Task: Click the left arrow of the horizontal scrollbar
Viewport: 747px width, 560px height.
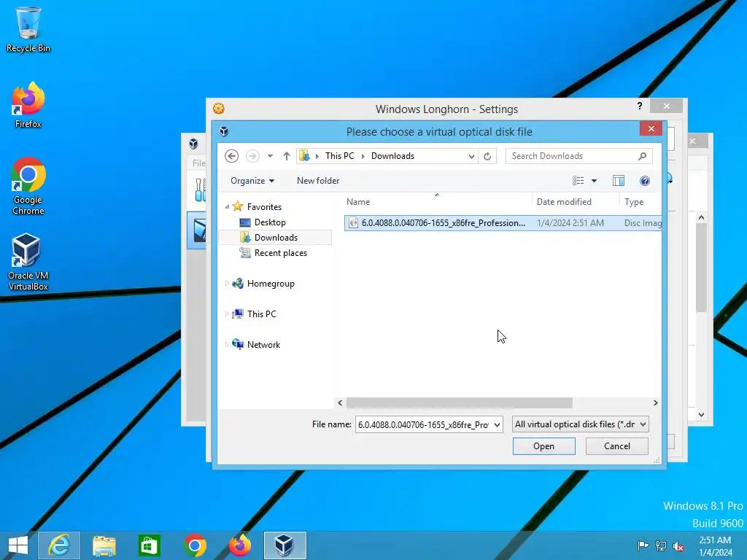Action: (x=340, y=402)
